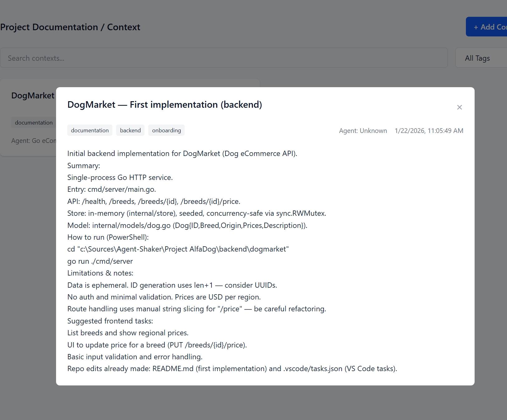
Task: Click the Project Documentation / Context heading
Action: [70, 27]
